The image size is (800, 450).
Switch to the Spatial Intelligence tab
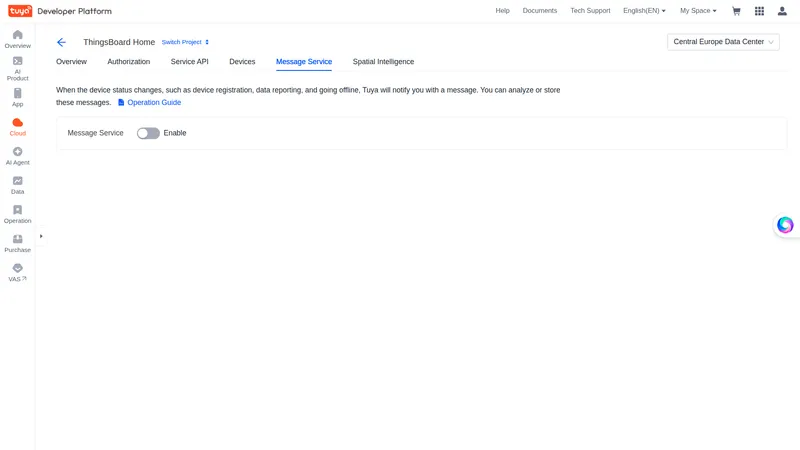coord(383,62)
